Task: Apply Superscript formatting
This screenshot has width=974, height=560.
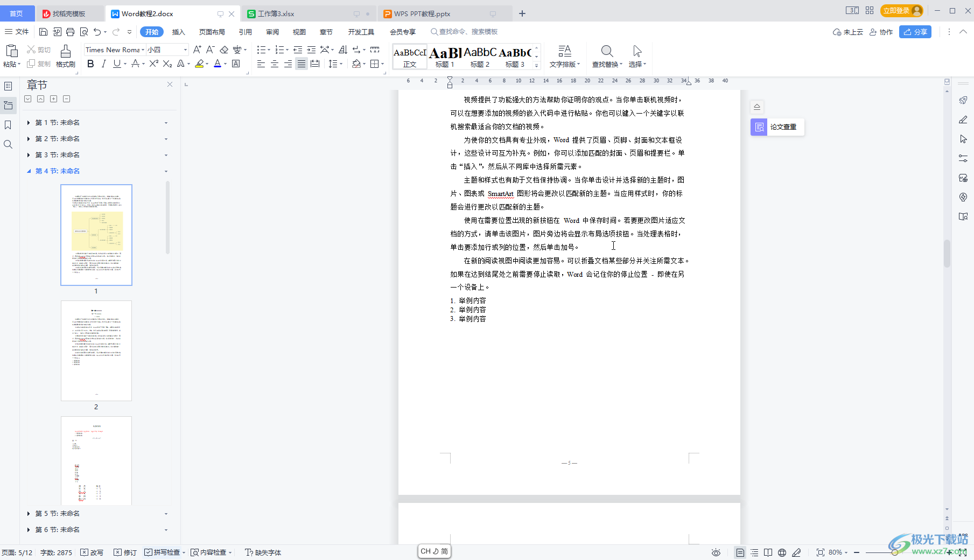Action: coord(153,64)
